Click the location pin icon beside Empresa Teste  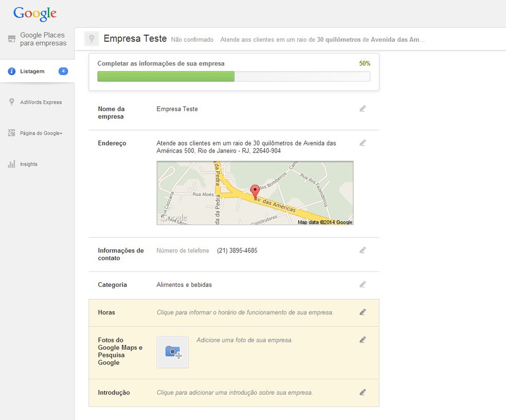click(x=92, y=39)
